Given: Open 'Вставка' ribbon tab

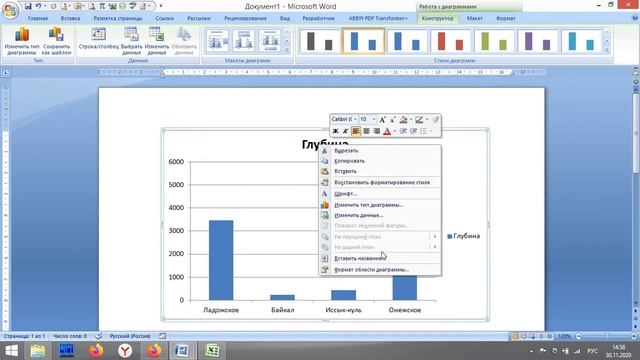Looking at the screenshot, I should 70,18.
